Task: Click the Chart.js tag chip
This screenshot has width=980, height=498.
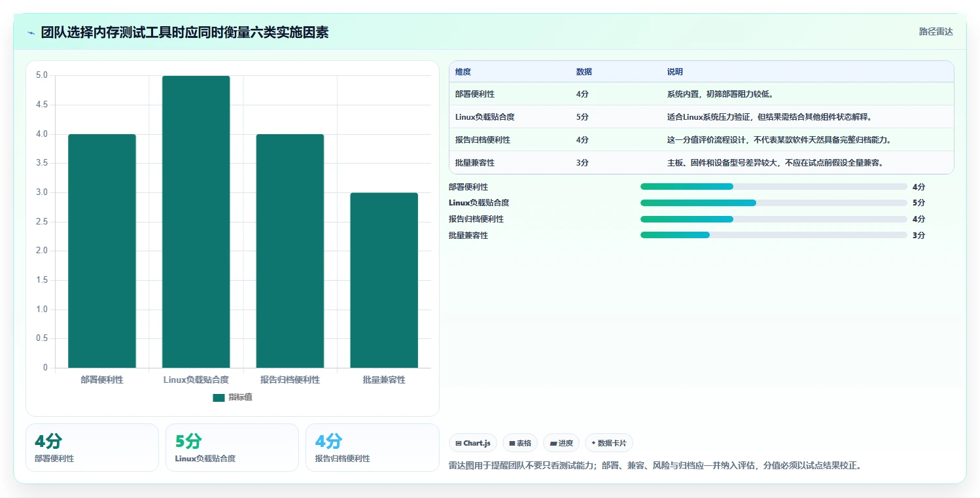Action: coord(473,443)
